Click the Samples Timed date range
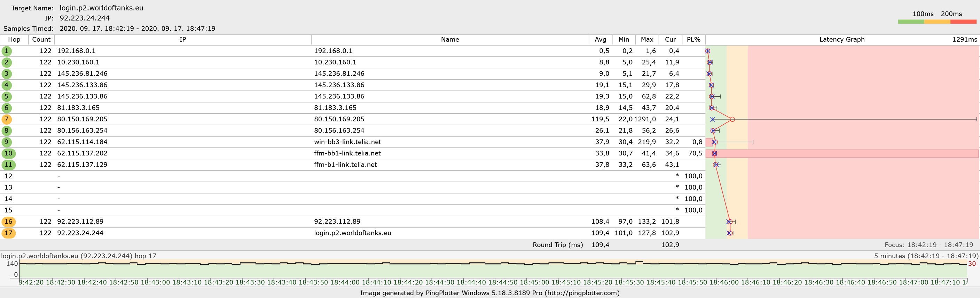The image size is (980, 298). click(137, 29)
